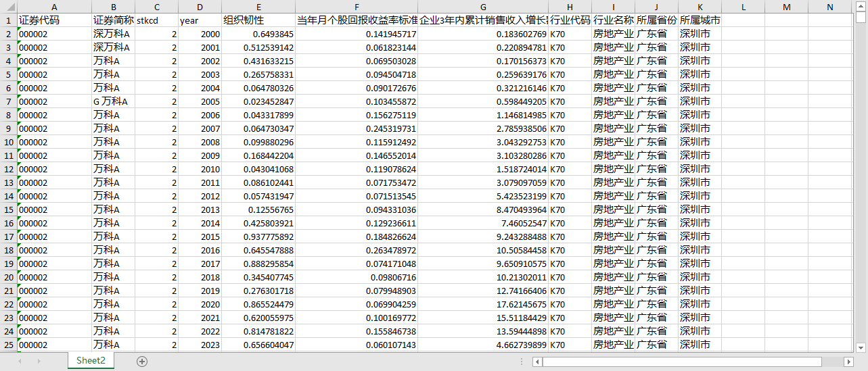The image size is (868, 371).
Task: Select column A header
Action: pyautogui.click(x=54, y=7)
